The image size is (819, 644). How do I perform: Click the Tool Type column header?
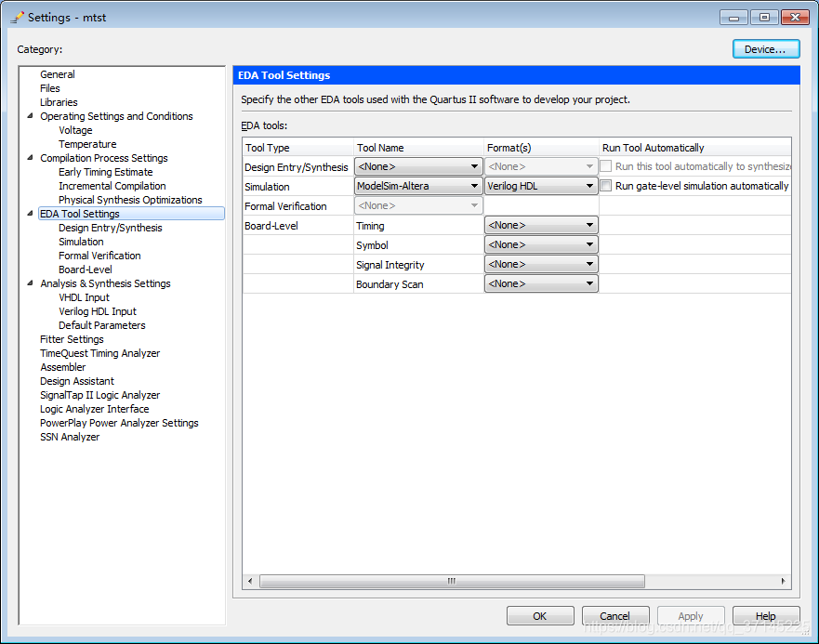click(x=298, y=148)
